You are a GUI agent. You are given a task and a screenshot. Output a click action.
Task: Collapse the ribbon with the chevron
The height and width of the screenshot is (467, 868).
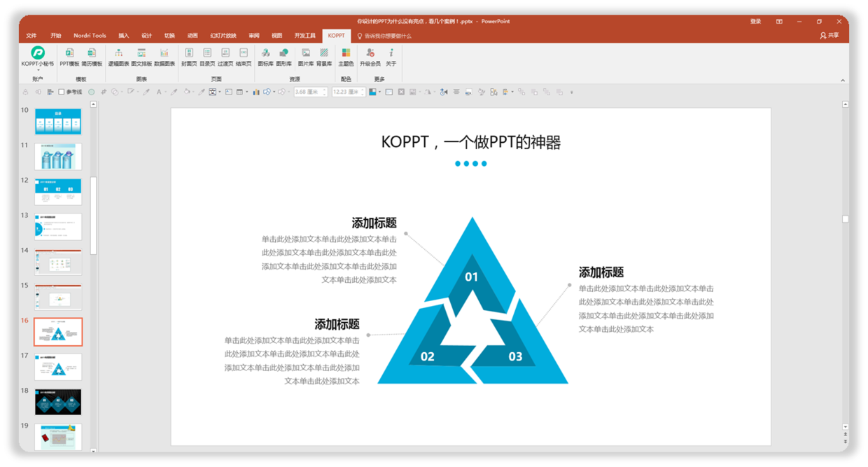coord(843,81)
